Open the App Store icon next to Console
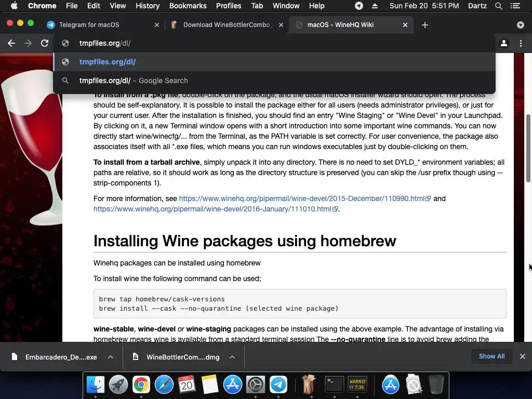532x399 pixels. coord(391,384)
